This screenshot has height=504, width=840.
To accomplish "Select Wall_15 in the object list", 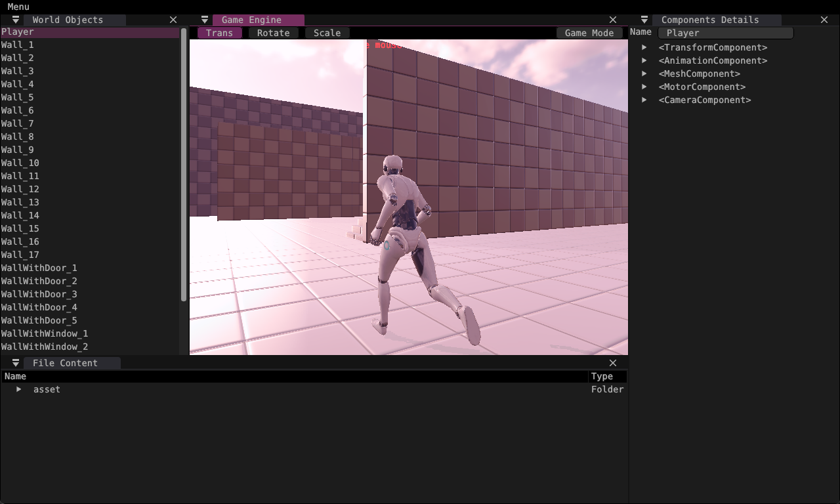I will click(90, 228).
